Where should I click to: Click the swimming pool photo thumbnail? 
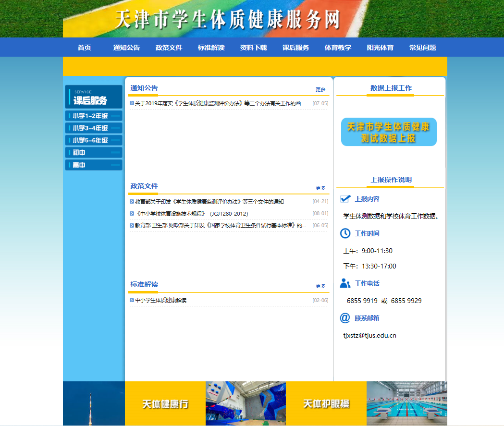[x=406, y=403]
